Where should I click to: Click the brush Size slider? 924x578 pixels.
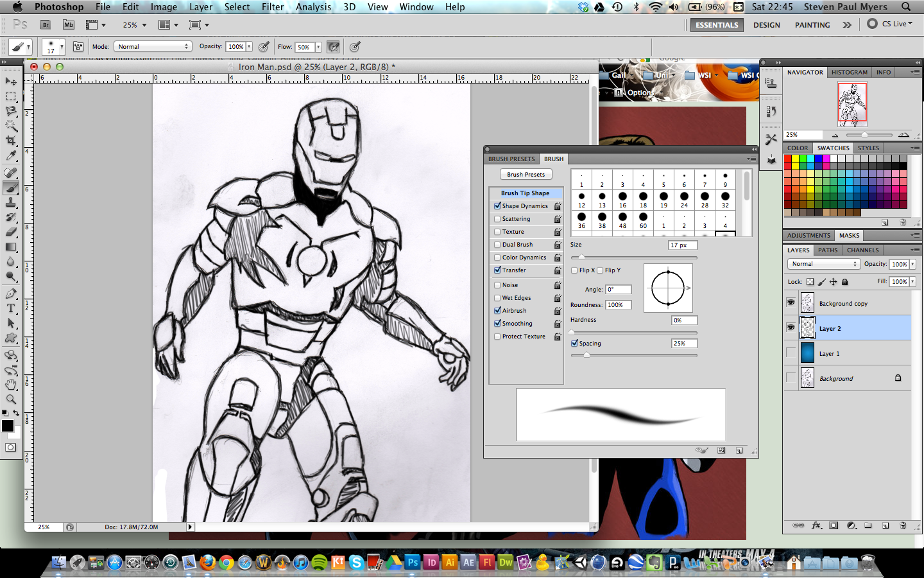[x=634, y=257]
